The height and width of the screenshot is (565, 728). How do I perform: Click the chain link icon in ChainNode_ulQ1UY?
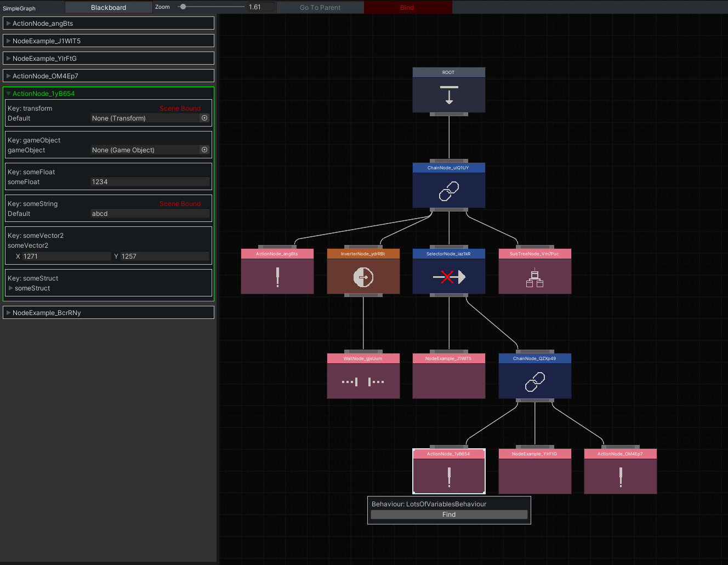[x=449, y=191]
